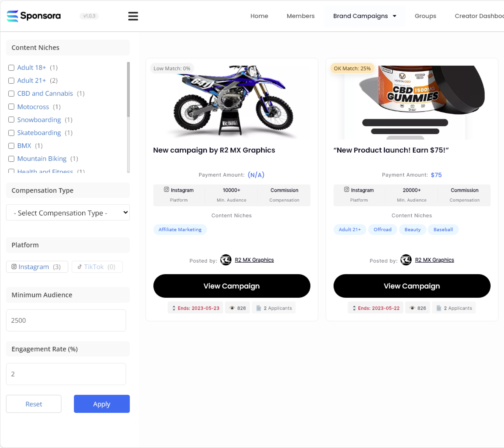Open the R2 MX Graphics link on CBD card
This screenshot has height=448, width=504.
coord(434,260)
